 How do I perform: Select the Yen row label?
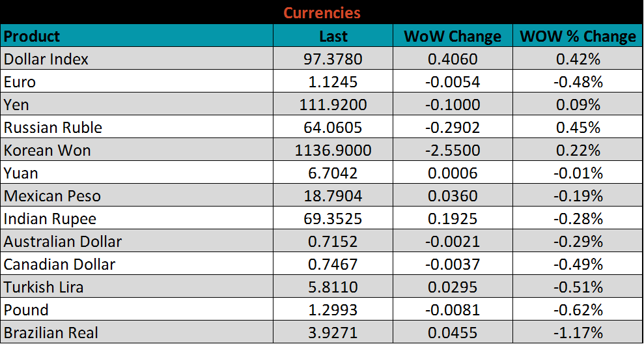[16, 105]
